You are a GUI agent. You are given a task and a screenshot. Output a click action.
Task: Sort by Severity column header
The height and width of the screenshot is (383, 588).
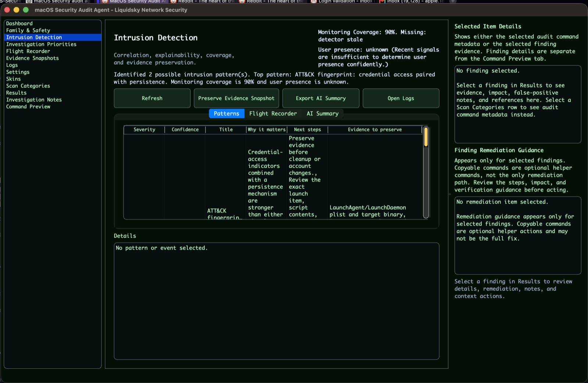coord(144,130)
